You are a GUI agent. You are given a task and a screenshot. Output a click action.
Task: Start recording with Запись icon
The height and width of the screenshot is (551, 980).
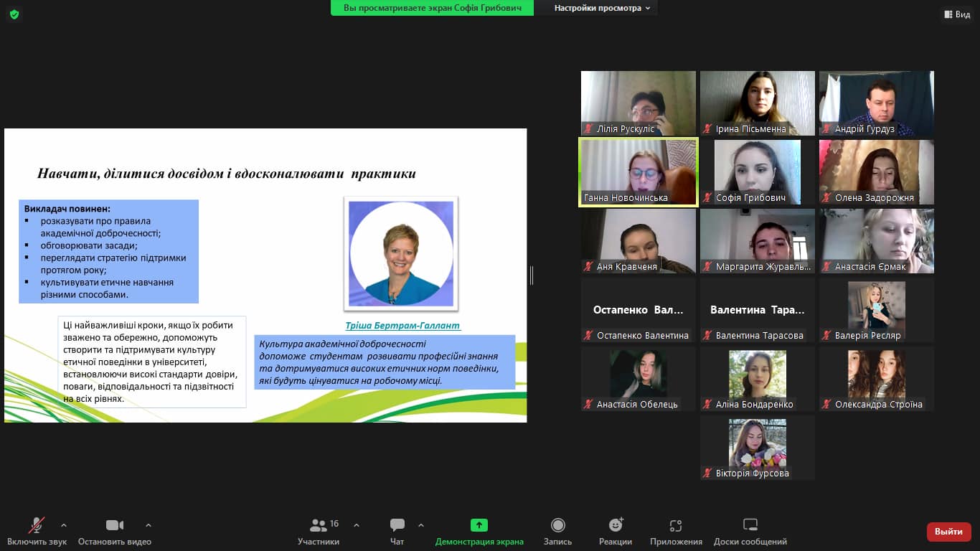[x=557, y=526]
